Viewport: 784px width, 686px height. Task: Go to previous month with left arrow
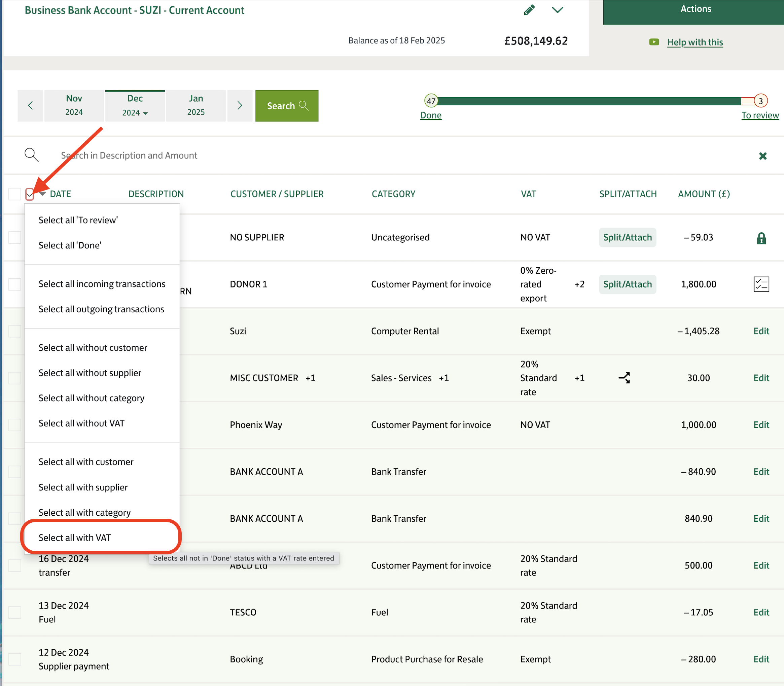pos(30,106)
